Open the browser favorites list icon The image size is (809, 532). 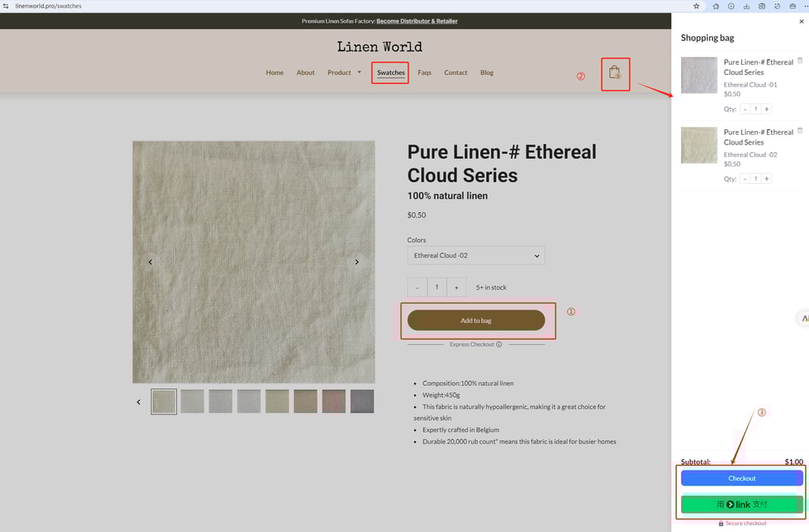point(716,6)
